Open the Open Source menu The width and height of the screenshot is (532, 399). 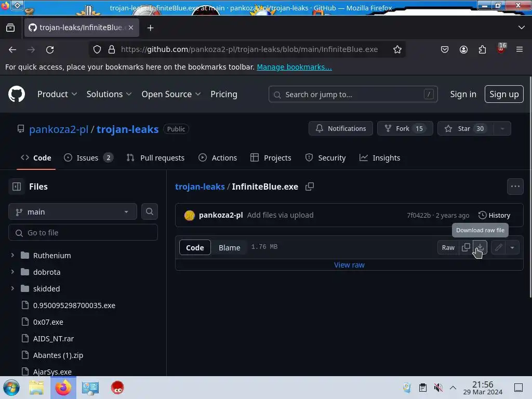pyautogui.click(x=171, y=94)
